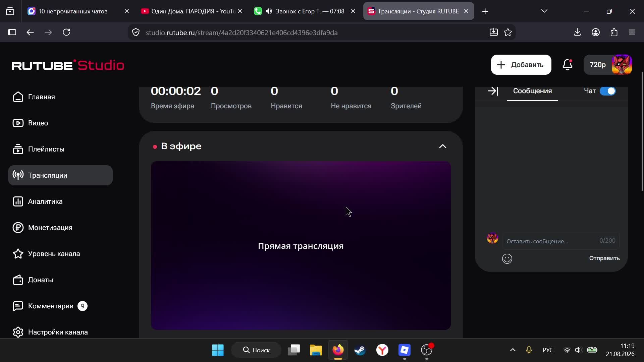
Task: Open the clock and date 11:19
Action: [x=620, y=350]
